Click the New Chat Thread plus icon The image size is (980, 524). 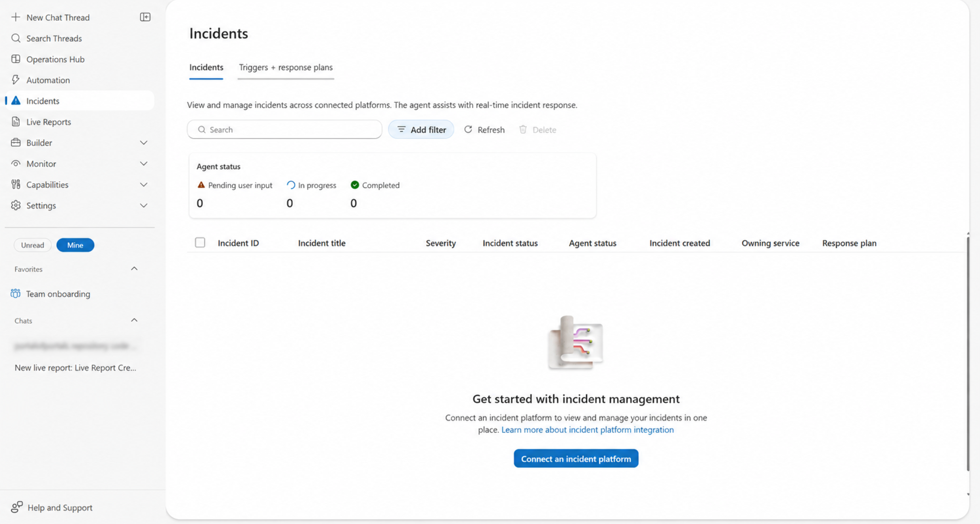coord(15,17)
